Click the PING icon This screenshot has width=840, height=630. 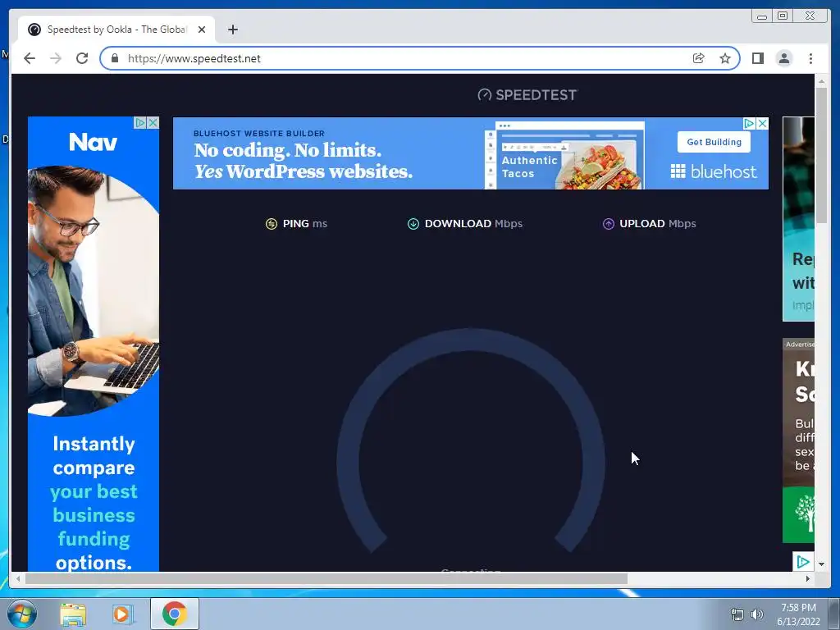(x=272, y=224)
